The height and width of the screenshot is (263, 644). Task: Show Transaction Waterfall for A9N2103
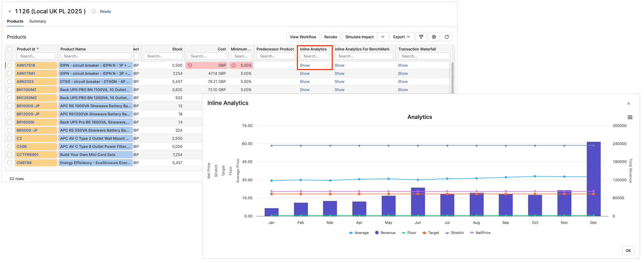403,81
